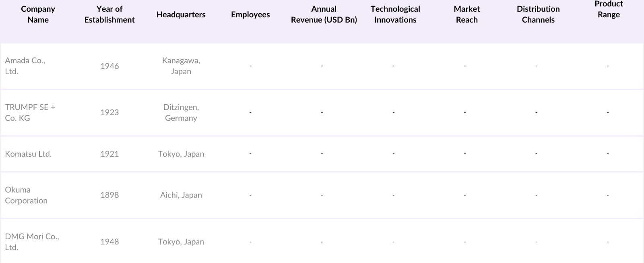Click the year 1921 cell
Screen dimensions: 644x263
click(x=109, y=154)
